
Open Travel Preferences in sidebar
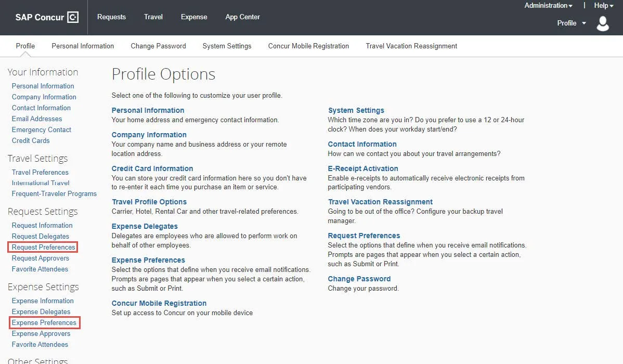pos(40,173)
